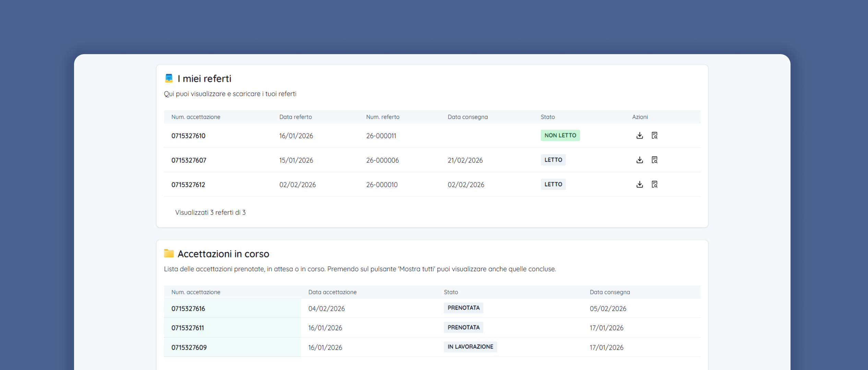
Task: Click the I miei referti section icon
Action: [169, 78]
